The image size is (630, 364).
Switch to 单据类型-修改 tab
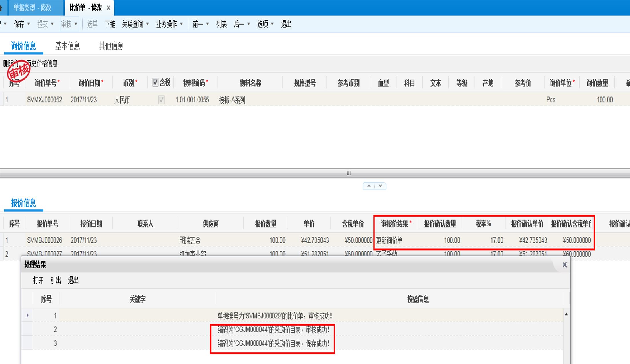[x=32, y=8]
